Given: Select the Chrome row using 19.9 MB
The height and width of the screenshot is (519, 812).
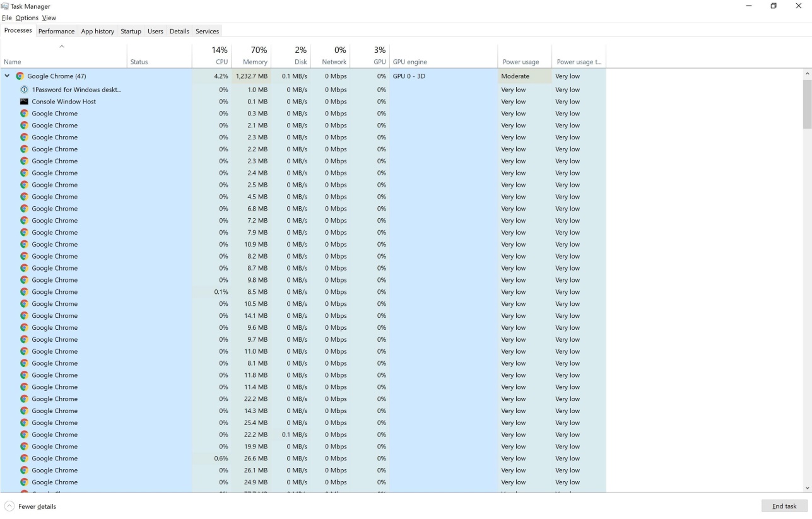Looking at the screenshot, I should [x=303, y=446].
